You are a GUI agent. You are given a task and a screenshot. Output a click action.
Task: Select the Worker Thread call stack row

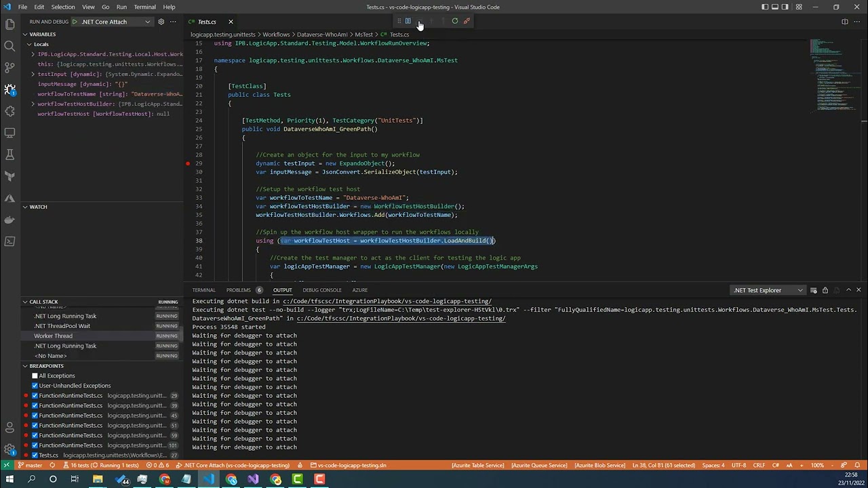point(102,336)
